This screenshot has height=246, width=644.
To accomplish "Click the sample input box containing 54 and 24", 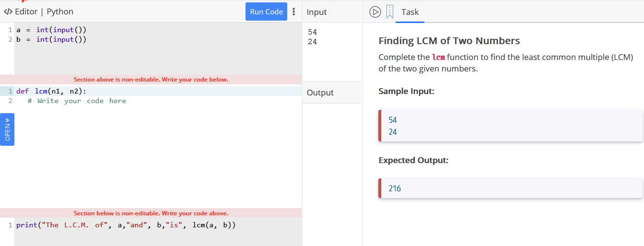I will pyautogui.click(x=510, y=126).
